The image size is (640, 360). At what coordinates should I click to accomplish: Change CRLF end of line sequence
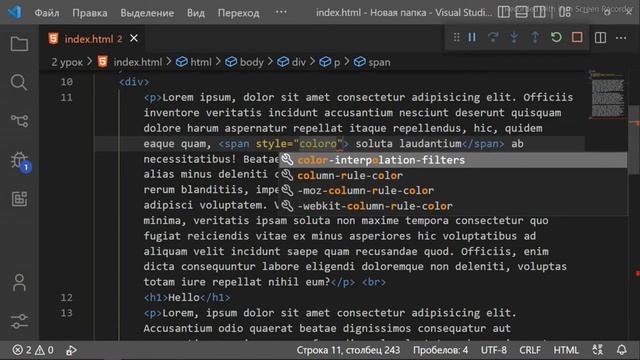(530, 350)
